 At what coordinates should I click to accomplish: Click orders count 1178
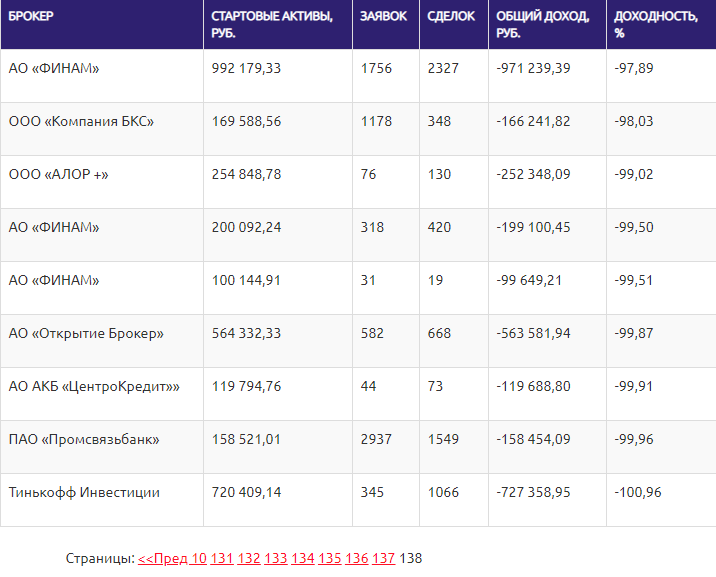coord(376,121)
